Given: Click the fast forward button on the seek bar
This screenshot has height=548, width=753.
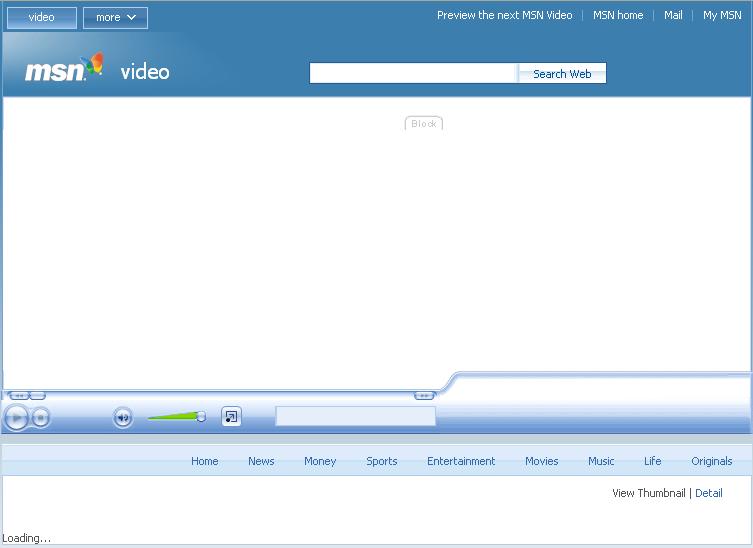Looking at the screenshot, I should 424,396.
